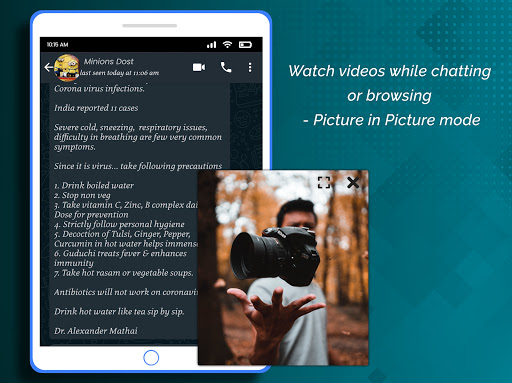
Task: Expand floating video to fullscreen
Action: click(324, 182)
